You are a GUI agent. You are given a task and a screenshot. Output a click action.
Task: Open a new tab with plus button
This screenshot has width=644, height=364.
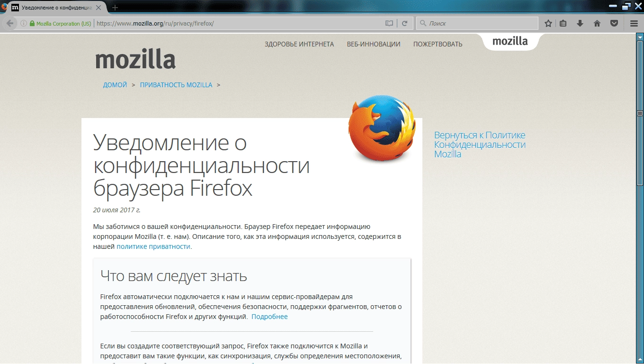pyautogui.click(x=115, y=8)
